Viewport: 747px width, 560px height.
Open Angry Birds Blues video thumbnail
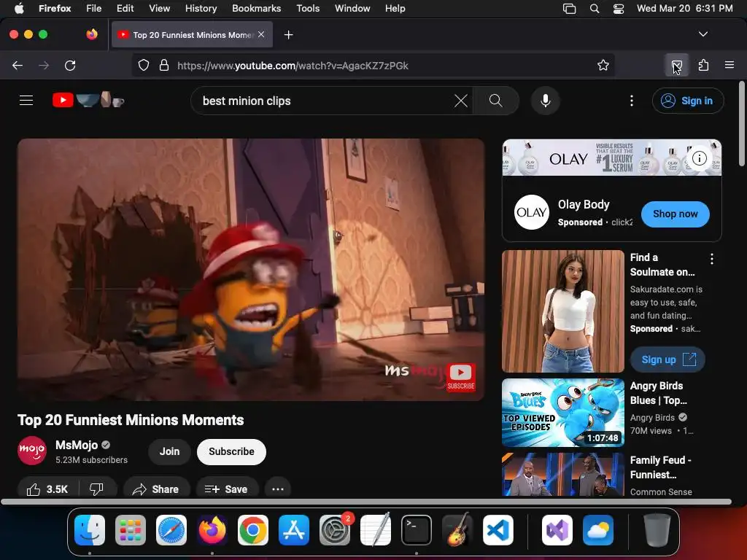[x=563, y=413]
